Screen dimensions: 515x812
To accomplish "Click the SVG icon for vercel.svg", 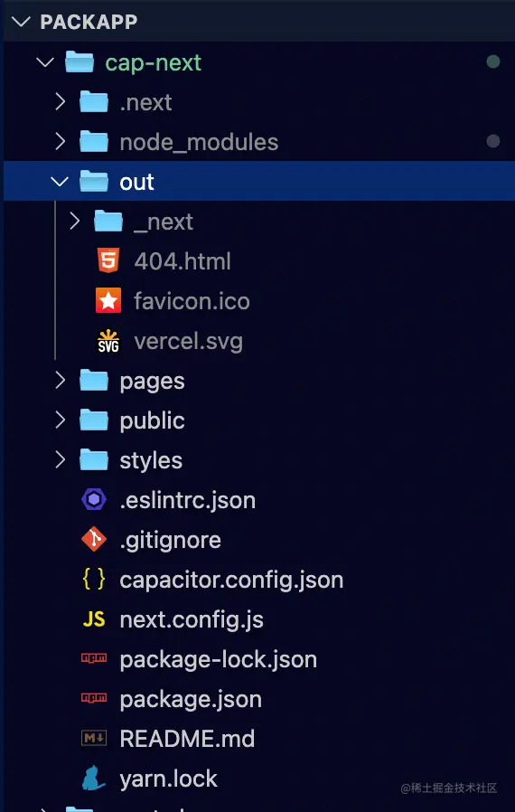I will [x=108, y=341].
